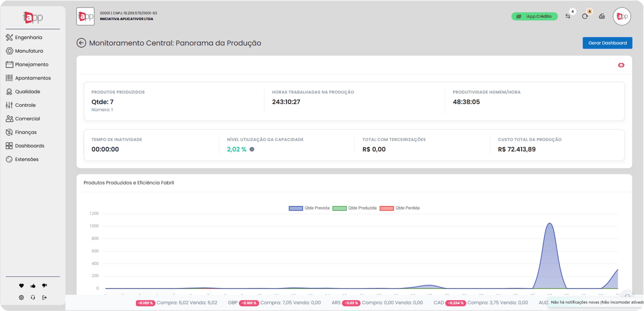Open the transfer arrows notification icon

(x=568, y=17)
